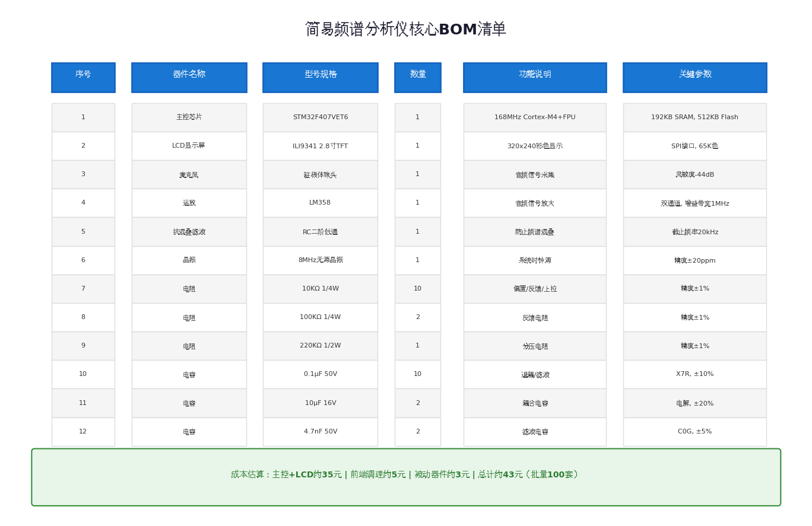Select 精度±1% in the 220KΩ row
The height and width of the screenshot is (526, 812).
click(695, 346)
